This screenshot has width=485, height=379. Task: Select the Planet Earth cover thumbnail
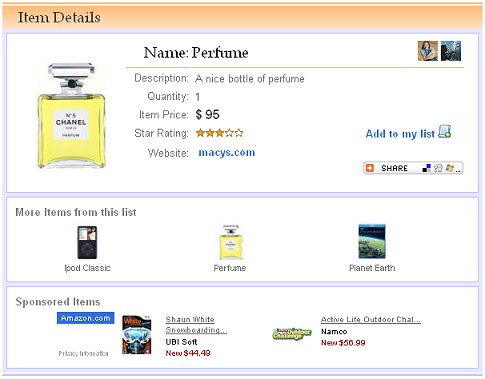pyautogui.click(x=372, y=242)
